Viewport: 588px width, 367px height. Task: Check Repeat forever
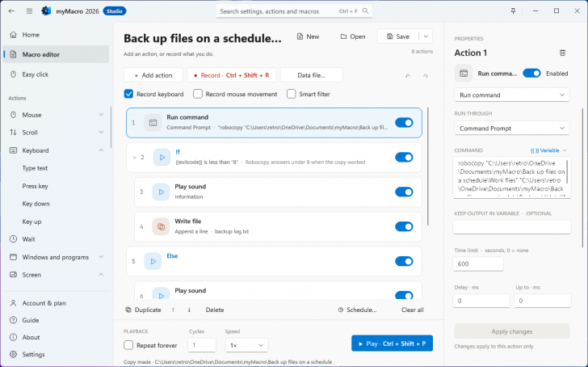pyautogui.click(x=128, y=345)
